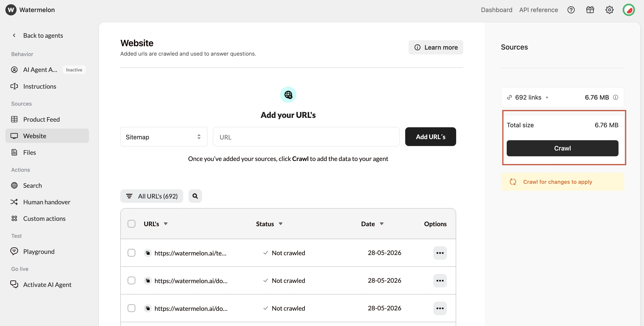Return via Back to agents link
The height and width of the screenshot is (326, 644).
click(43, 36)
